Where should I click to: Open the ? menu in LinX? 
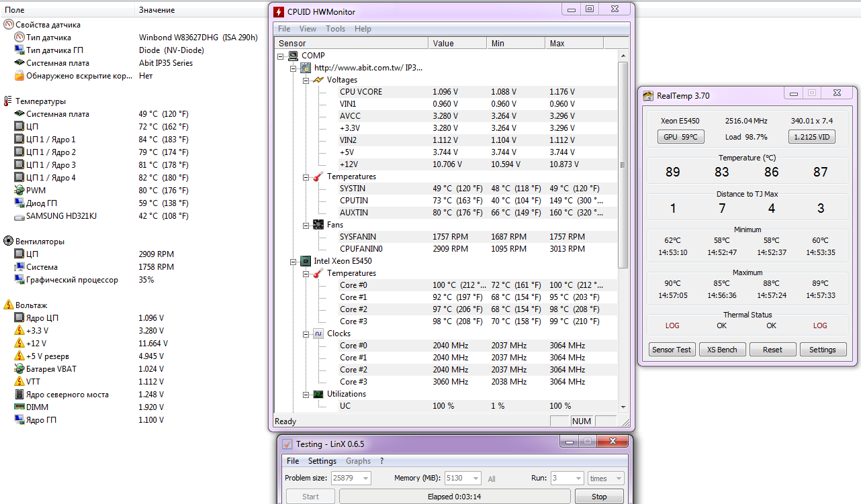[x=381, y=461]
